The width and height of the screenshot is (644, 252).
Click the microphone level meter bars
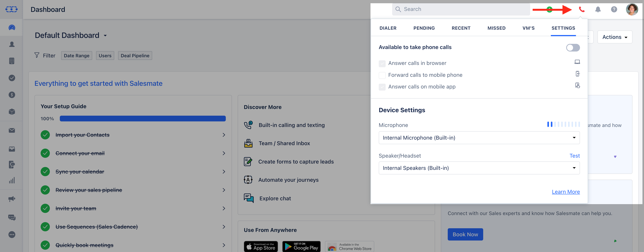click(563, 124)
